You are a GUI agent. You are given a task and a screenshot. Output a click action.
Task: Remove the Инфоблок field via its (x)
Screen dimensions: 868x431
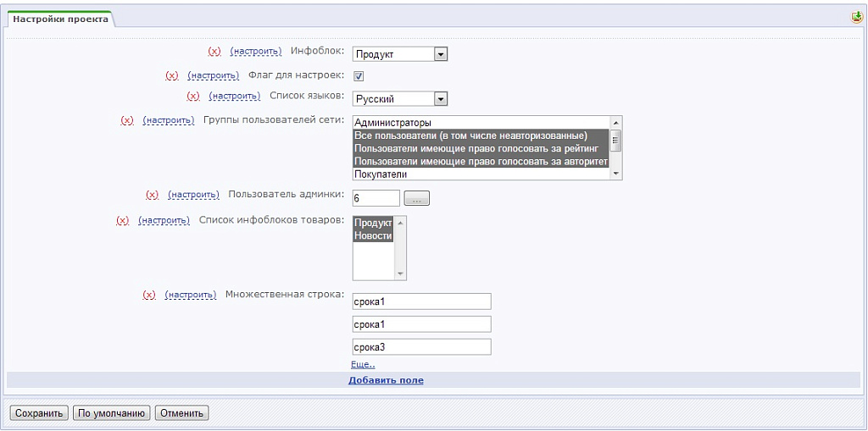(214, 51)
